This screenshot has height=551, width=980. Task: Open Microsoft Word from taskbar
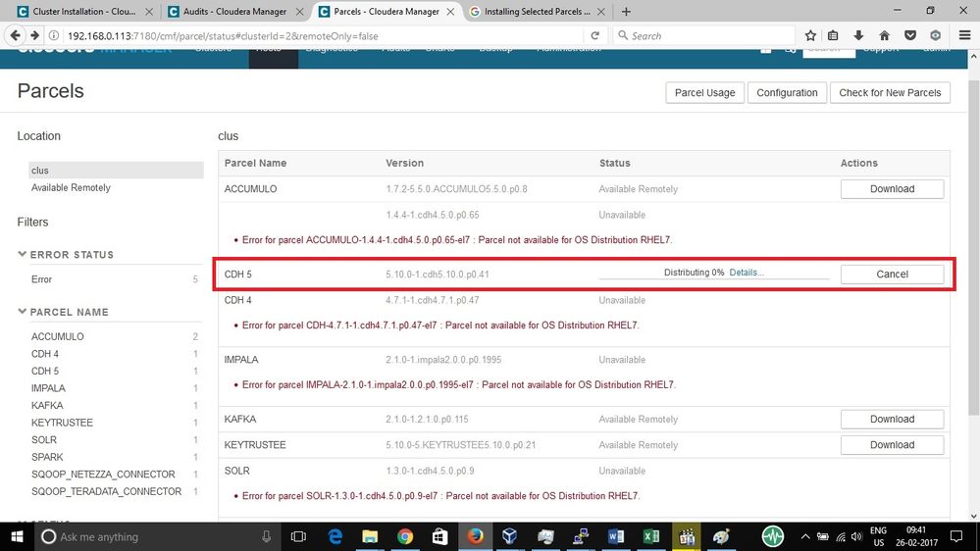[616, 536]
